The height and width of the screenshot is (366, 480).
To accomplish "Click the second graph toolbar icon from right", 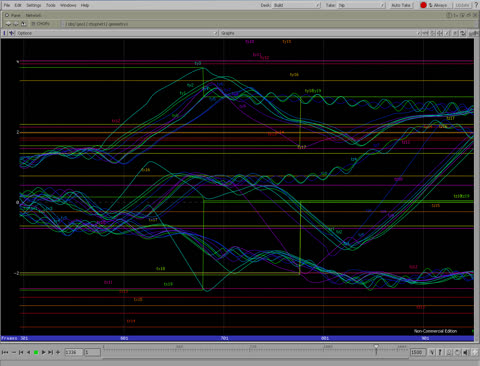I will pos(462,33).
